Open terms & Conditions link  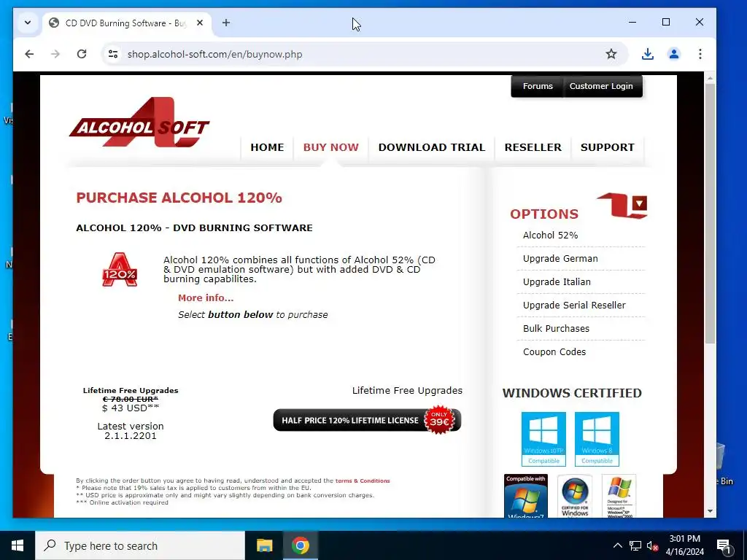click(363, 481)
